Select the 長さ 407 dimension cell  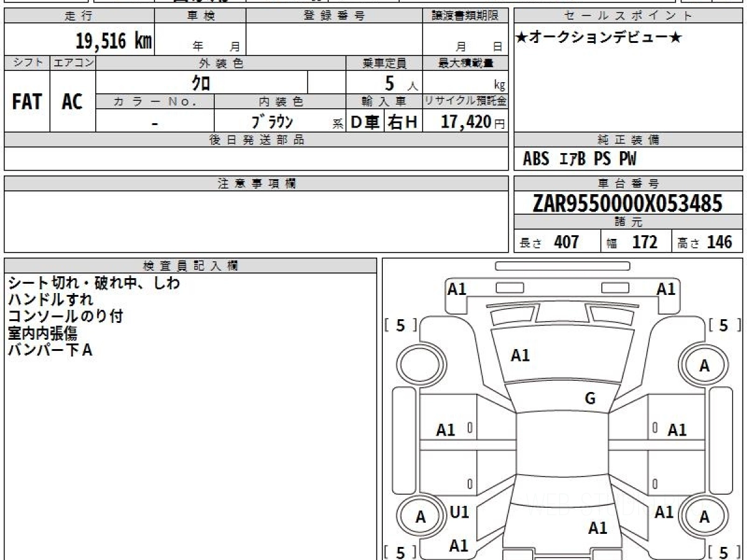pos(557,241)
